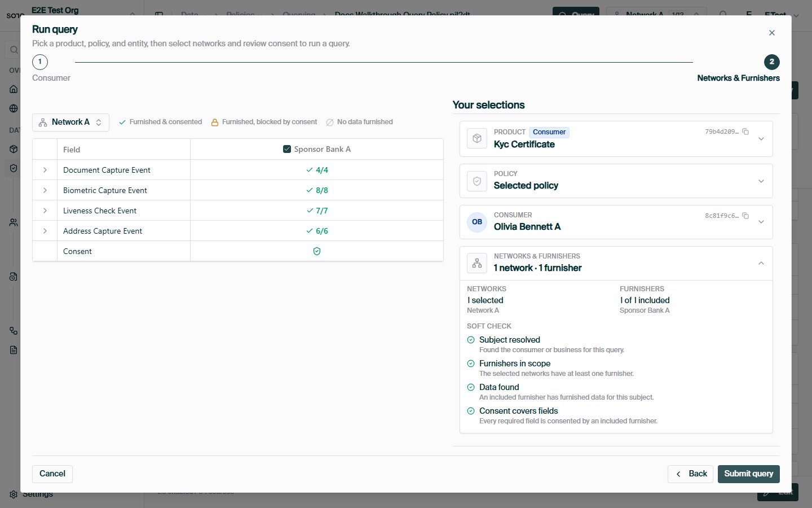
Task: Copy the Olivia Bennett consumer ID
Action: (745, 216)
